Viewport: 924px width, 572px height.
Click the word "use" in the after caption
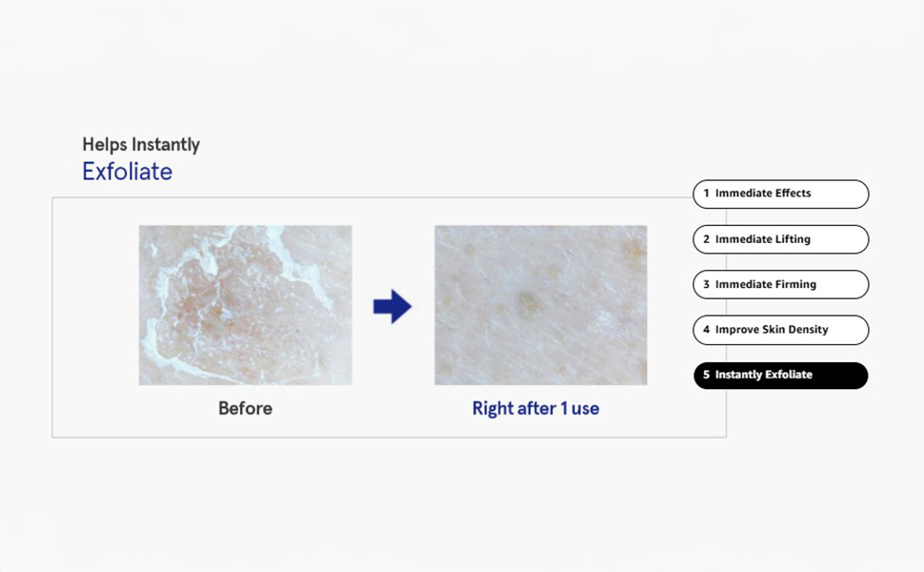point(586,409)
